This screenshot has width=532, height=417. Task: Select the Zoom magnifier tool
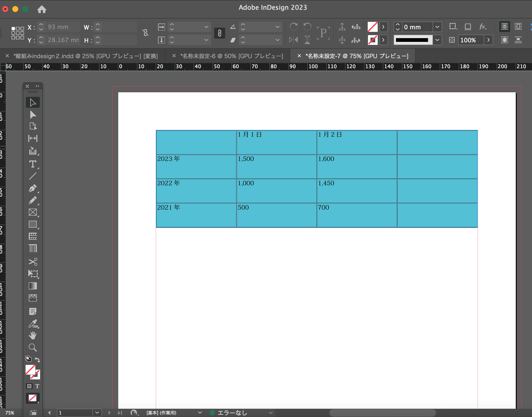coord(33,348)
